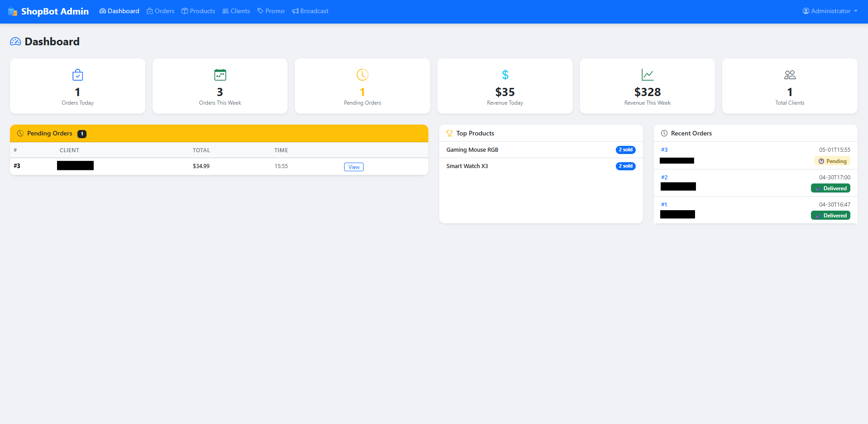Open the Orders nav item
The image size is (868, 424).
(161, 11)
